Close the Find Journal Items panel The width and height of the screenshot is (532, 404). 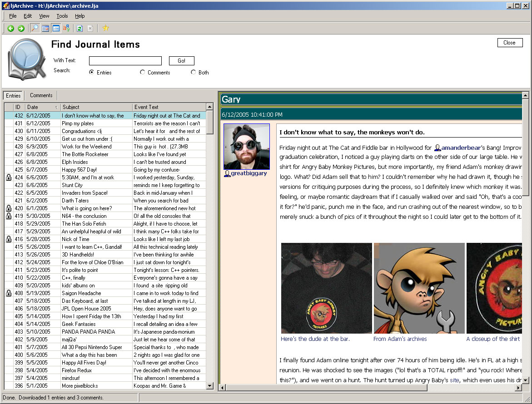(x=510, y=43)
